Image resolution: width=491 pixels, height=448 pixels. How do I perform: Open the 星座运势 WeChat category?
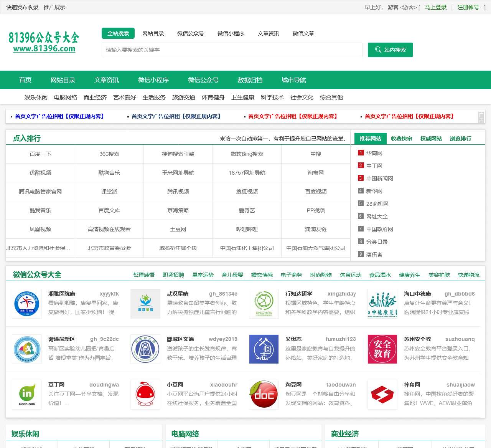coord(203,275)
